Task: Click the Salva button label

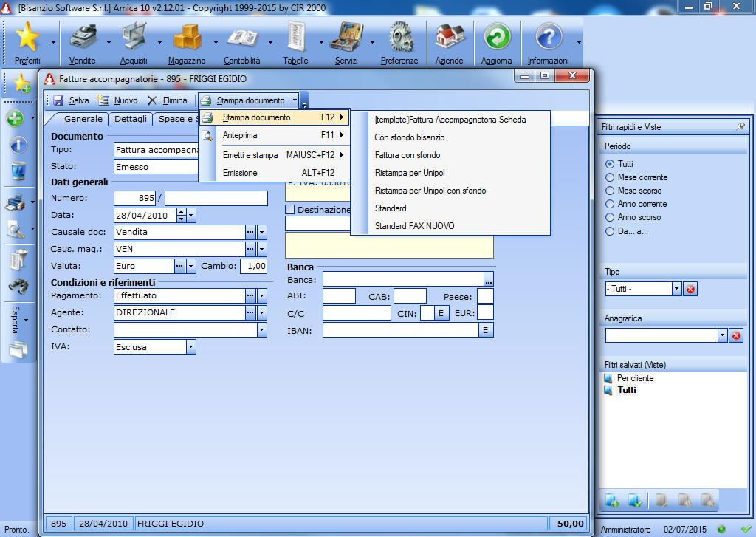Action: coord(79,100)
